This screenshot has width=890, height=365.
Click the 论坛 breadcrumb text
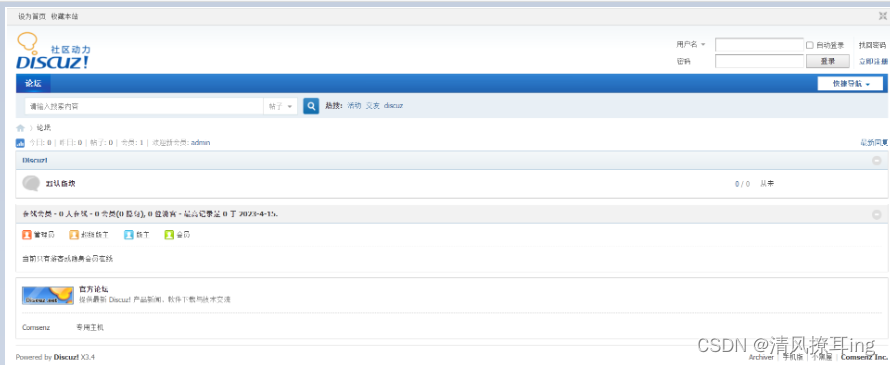(44, 128)
